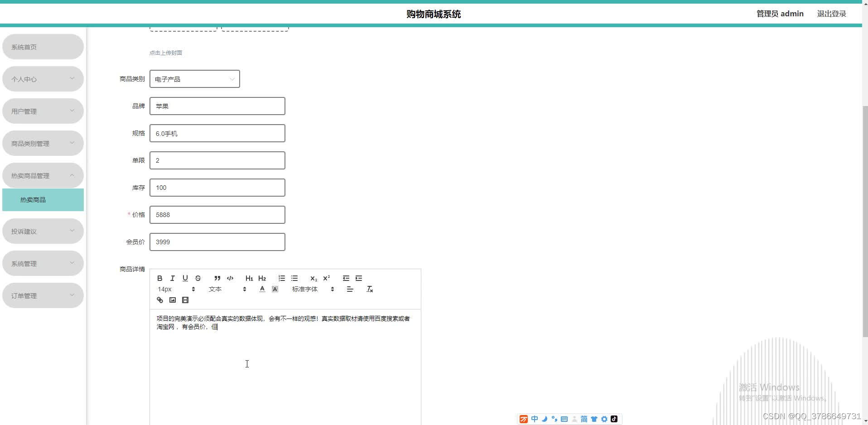The width and height of the screenshot is (868, 425).
Task: Focus the 会员价 field containing 3999
Action: (217, 242)
